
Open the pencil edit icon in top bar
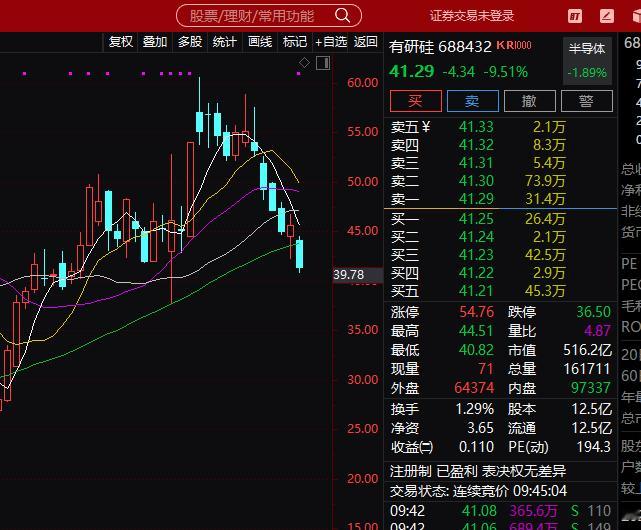pyautogui.click(x=607, y=16)
